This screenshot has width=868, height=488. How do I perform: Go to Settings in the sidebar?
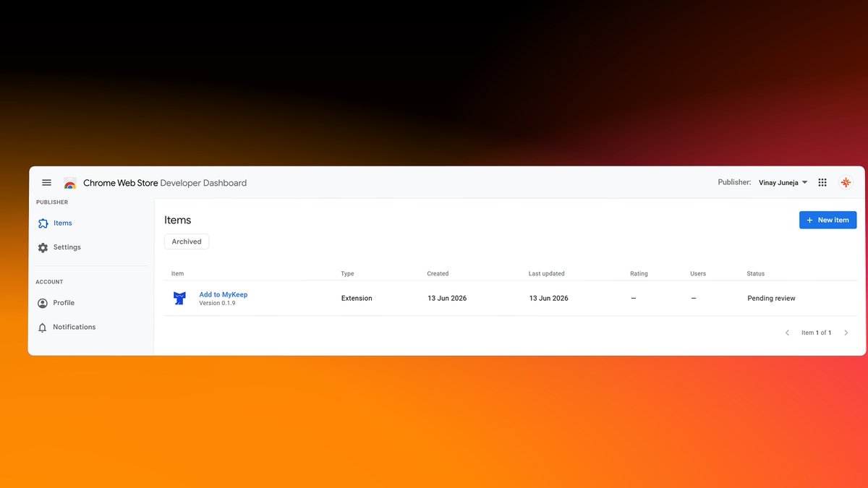tap(67, 247)
